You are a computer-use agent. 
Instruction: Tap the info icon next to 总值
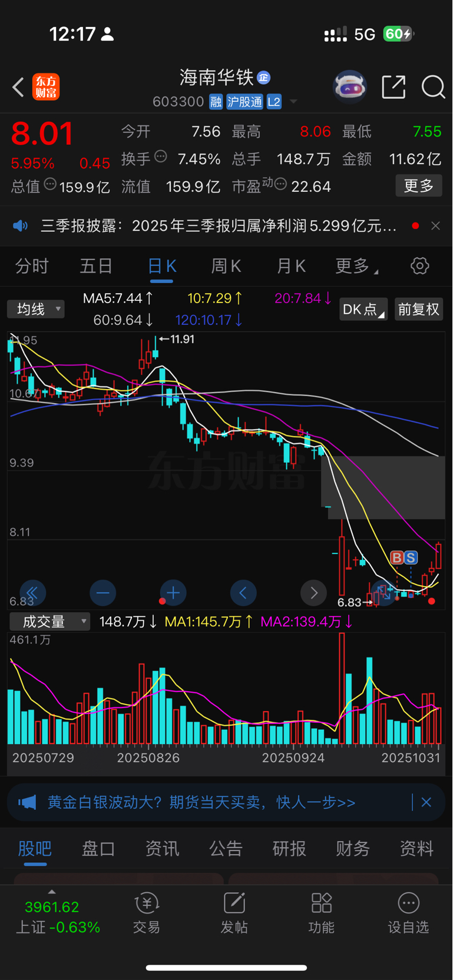click(x=50, y=184)
